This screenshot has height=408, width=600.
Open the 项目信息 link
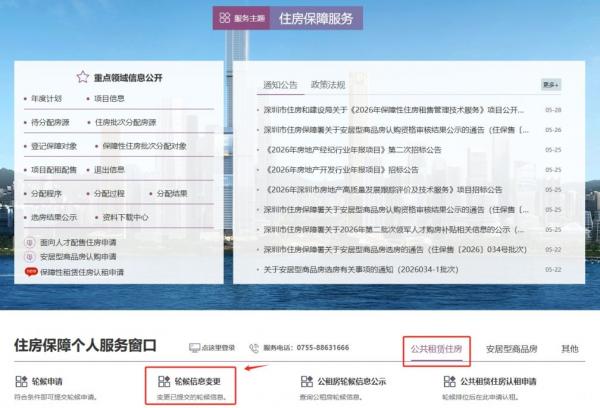click(109, 98)
